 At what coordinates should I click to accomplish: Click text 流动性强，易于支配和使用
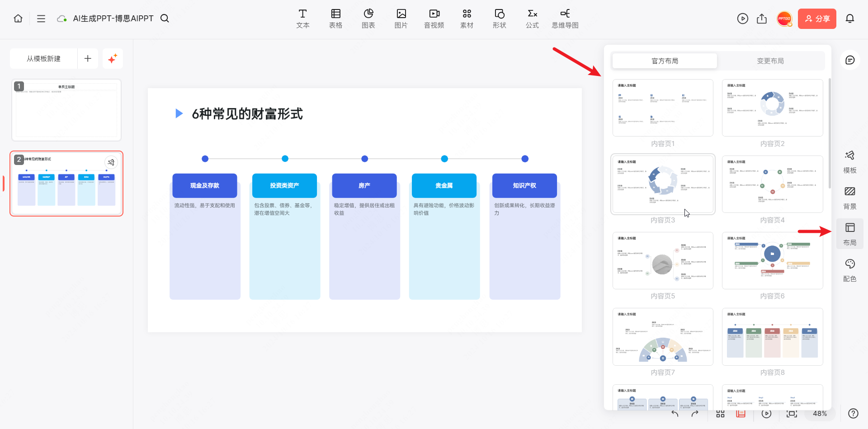(205, 206)
